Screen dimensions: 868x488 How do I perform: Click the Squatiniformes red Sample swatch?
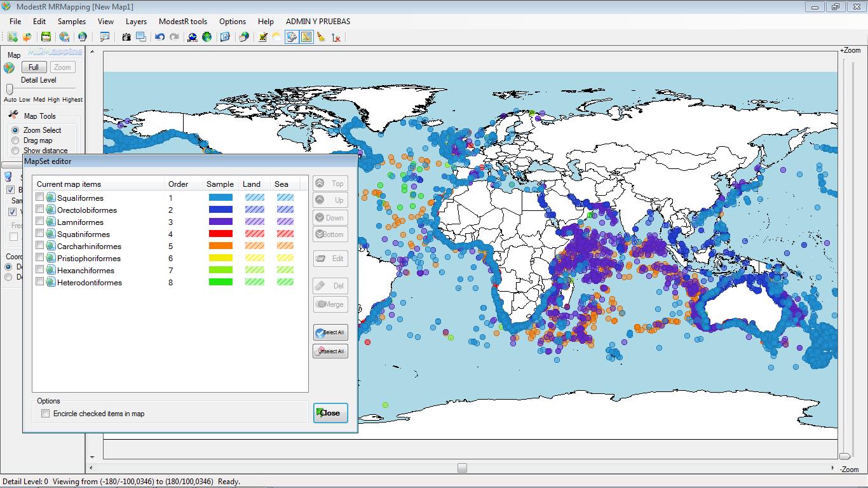click(220, 234)
